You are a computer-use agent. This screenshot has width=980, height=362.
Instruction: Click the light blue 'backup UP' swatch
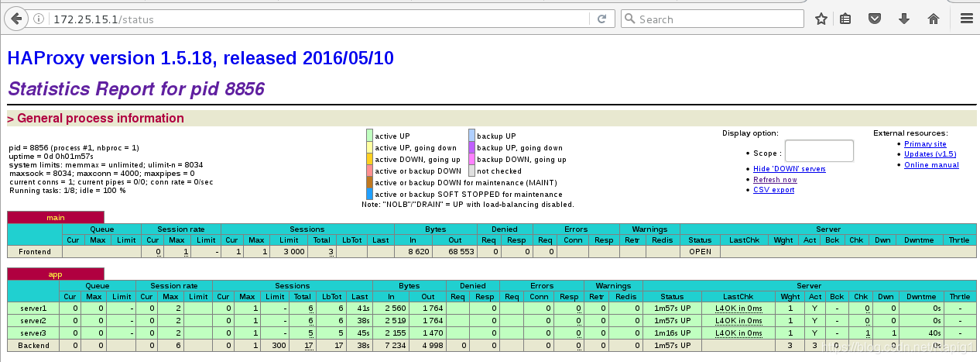point(471,136)
